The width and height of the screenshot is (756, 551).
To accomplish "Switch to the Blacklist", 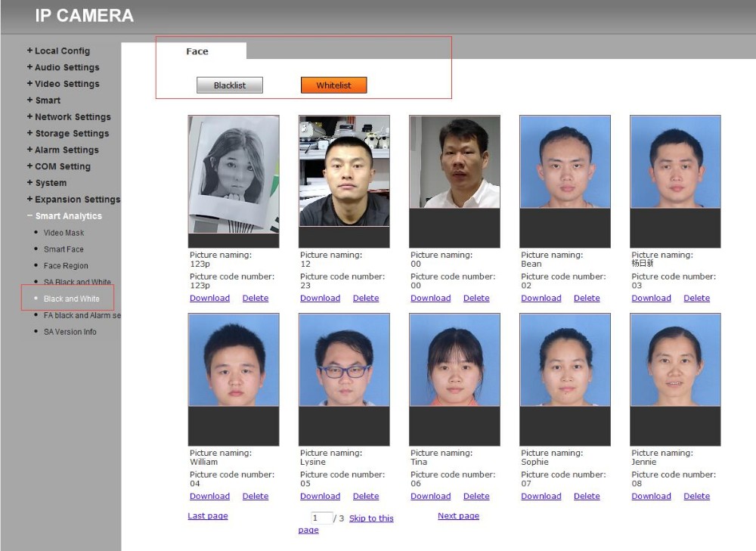I will click(x=230, y=85).
